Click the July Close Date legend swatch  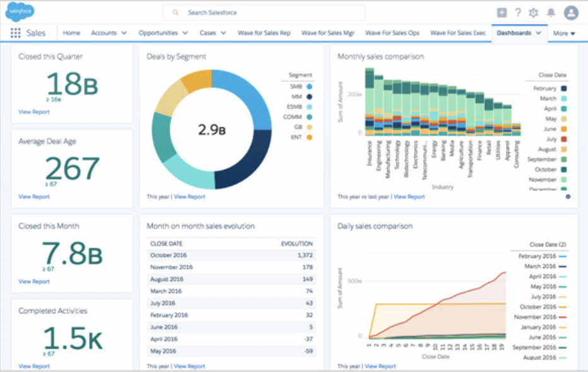click(563, 139)
